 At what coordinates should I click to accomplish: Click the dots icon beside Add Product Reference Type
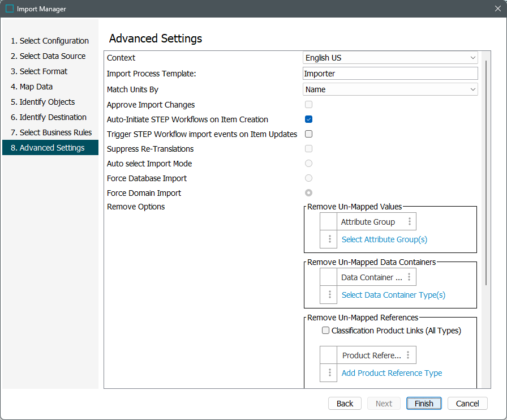click(x=329, y=373)
